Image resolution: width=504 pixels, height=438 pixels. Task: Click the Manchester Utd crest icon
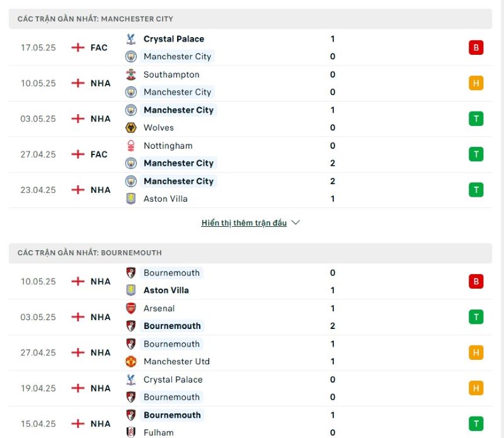click(131, 362)
